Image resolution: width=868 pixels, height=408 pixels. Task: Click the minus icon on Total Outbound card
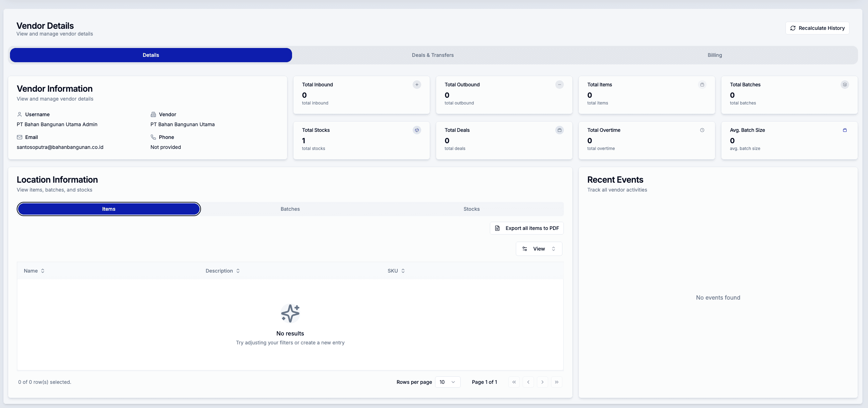point(559,85)
